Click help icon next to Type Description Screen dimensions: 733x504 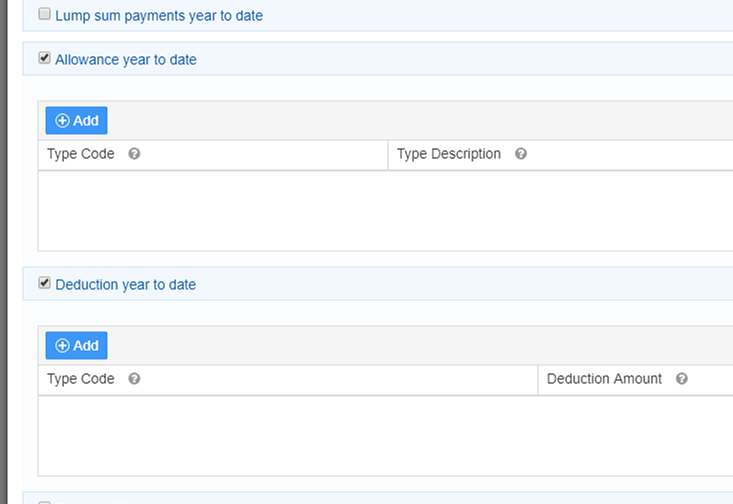521,154
